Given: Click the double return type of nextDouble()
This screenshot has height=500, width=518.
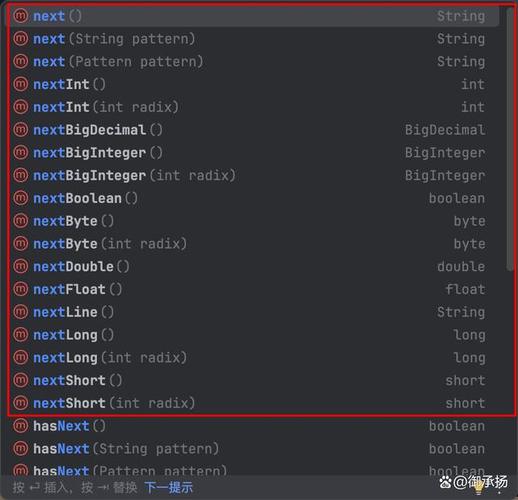Looking at the screenshot, I should pyautogui.click(x=461, y=267).
